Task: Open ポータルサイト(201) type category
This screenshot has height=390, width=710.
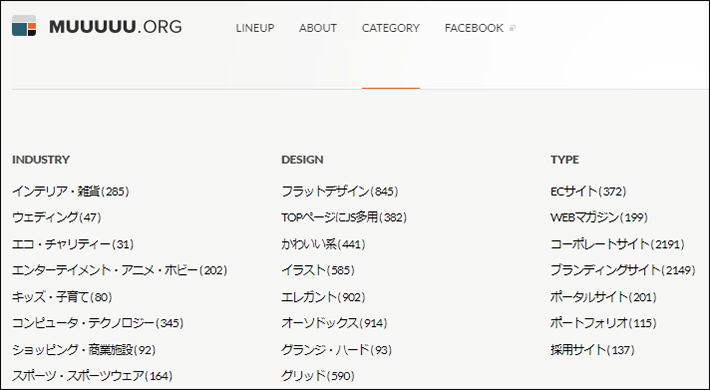Action: (x=603, y=297)
